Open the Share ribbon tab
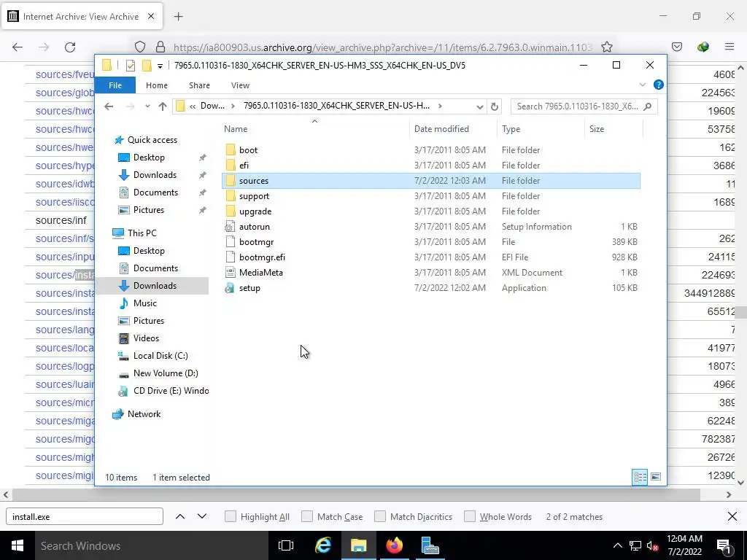The image size is (747, 560). (199, 85)
